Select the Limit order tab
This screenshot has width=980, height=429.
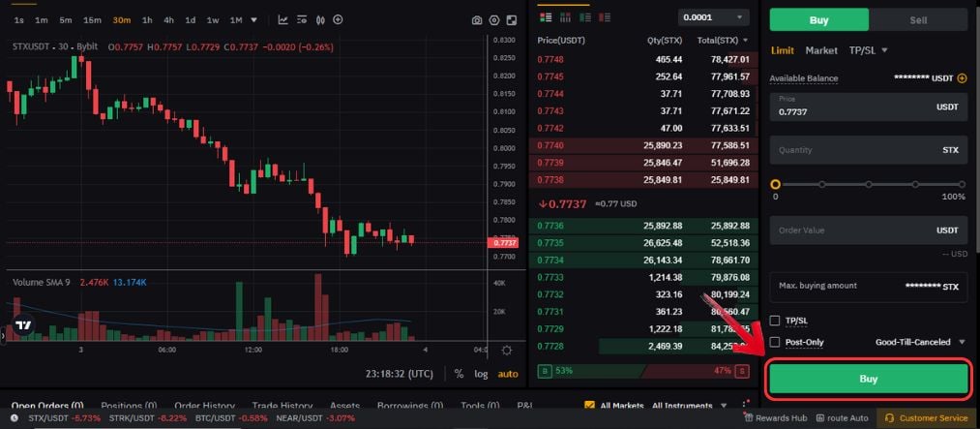783,50
